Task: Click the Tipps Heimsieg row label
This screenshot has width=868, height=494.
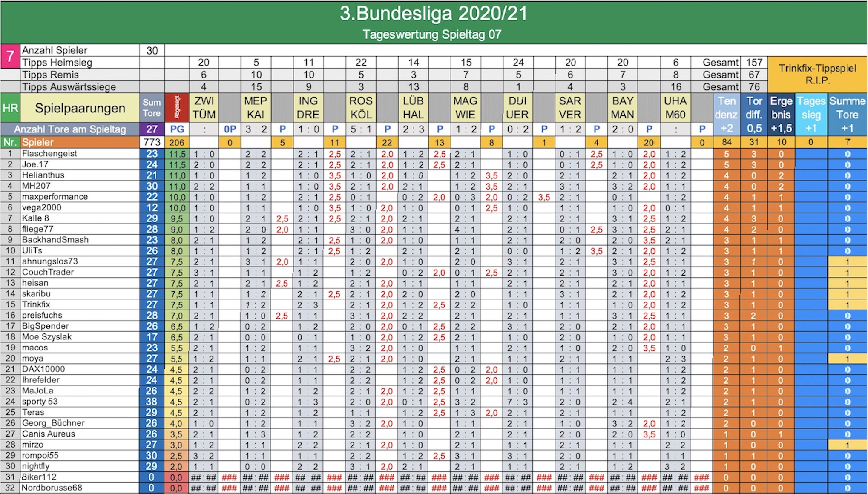Action: pyautogui.click(x=57, y=63)
